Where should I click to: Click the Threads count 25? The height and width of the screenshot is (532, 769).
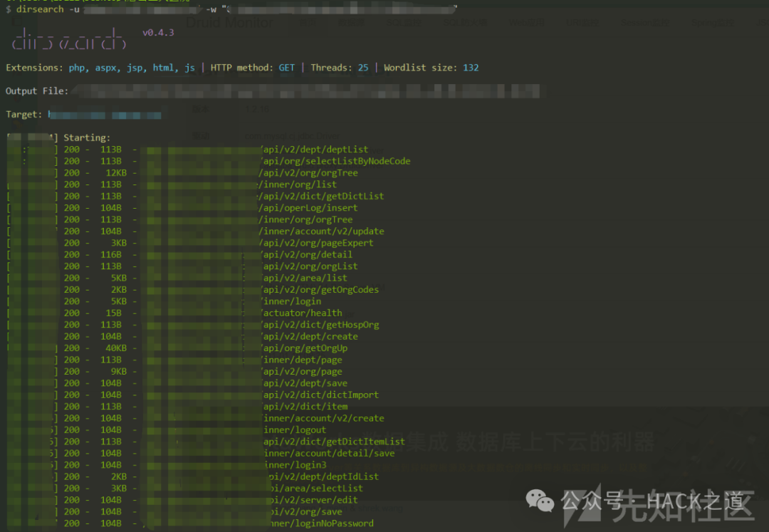(x=363, y=68)
